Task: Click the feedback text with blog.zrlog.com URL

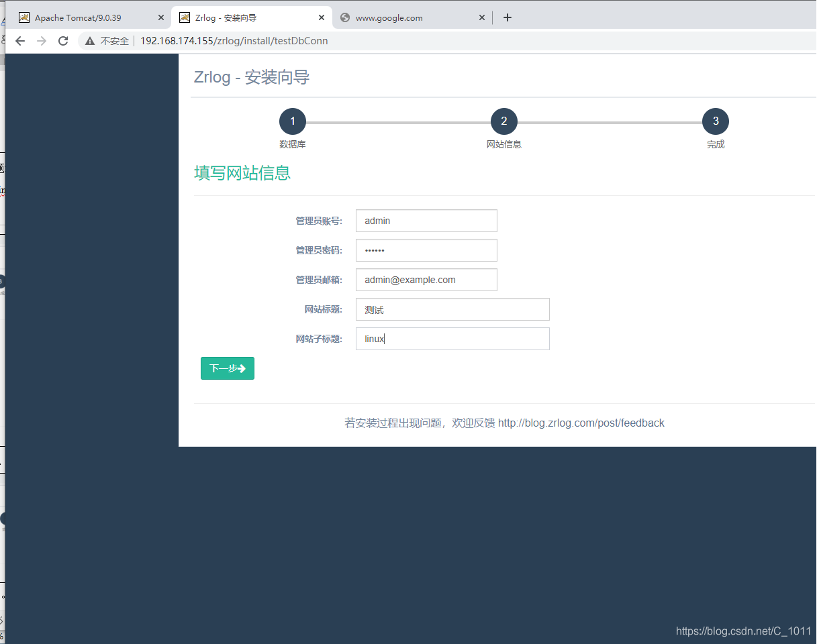Action: pyautogui.click(x=504, y=423)
